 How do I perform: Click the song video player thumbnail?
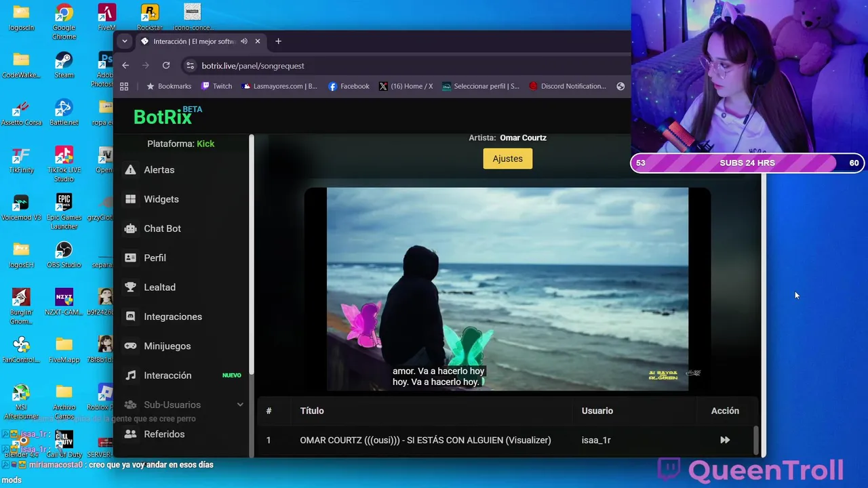coord(507,289)
